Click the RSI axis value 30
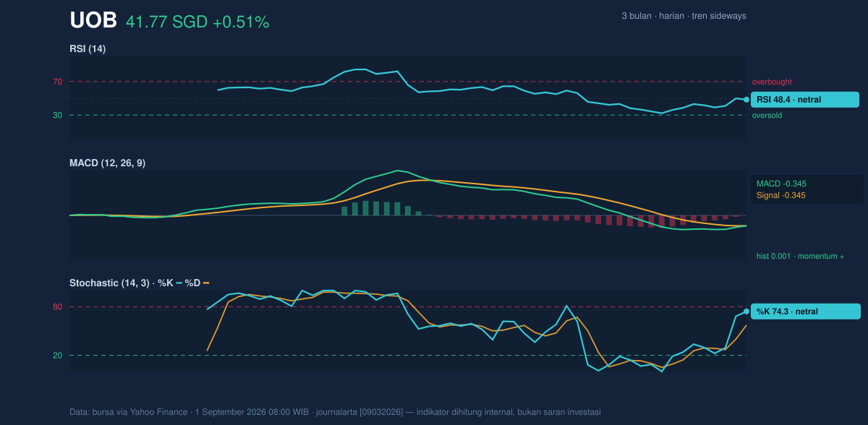The height and width of the screenshot is (425, 868). (x=57, y=115)
